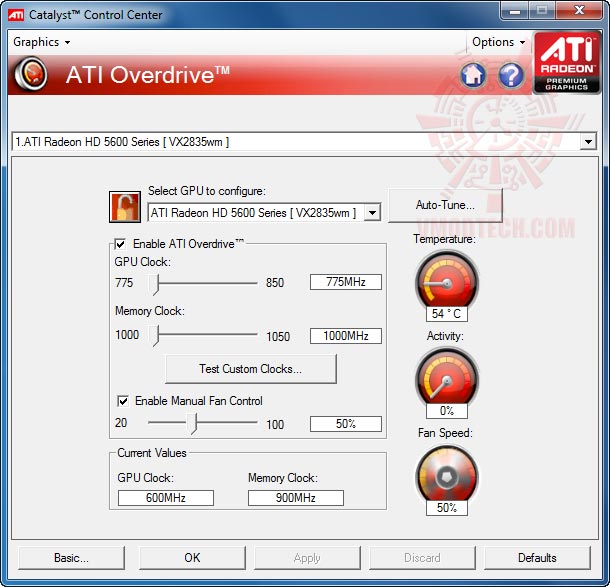Click the Fan Speed gauge dial

(447, 475)
